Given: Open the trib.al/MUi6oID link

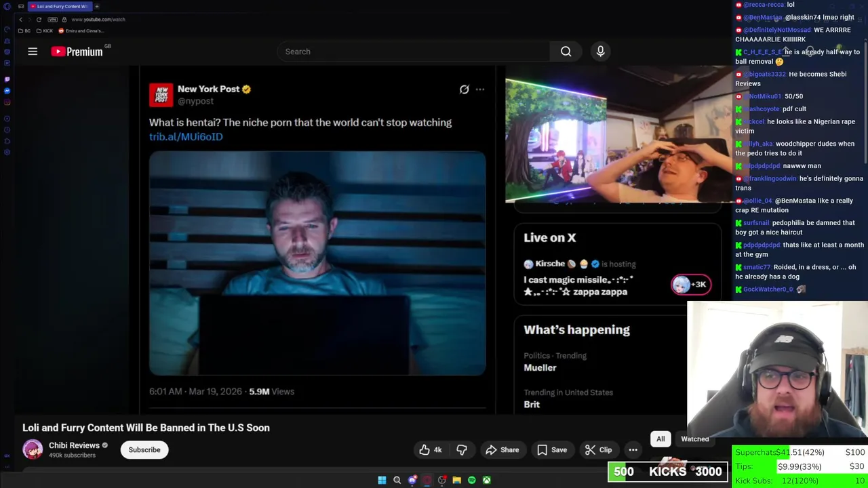Looking at the screenshot, I should [186, 136].
